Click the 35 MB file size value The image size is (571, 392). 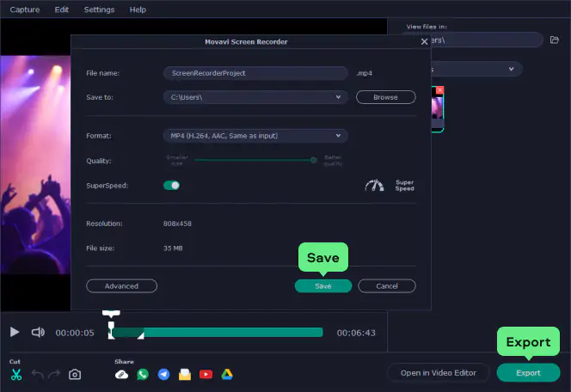pos(173,248)
